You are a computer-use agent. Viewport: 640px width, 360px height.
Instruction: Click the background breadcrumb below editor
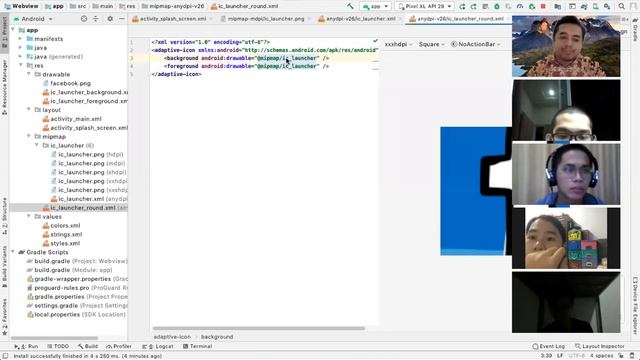pyautogui.click(x=217, y=337)
